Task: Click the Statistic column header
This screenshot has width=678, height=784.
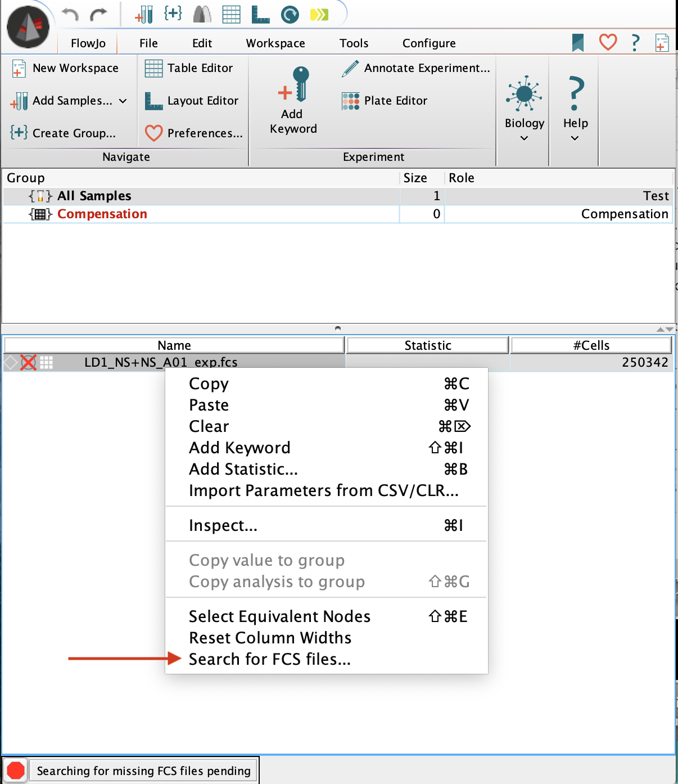Action: pyautogui.click(x=428, y=345)
